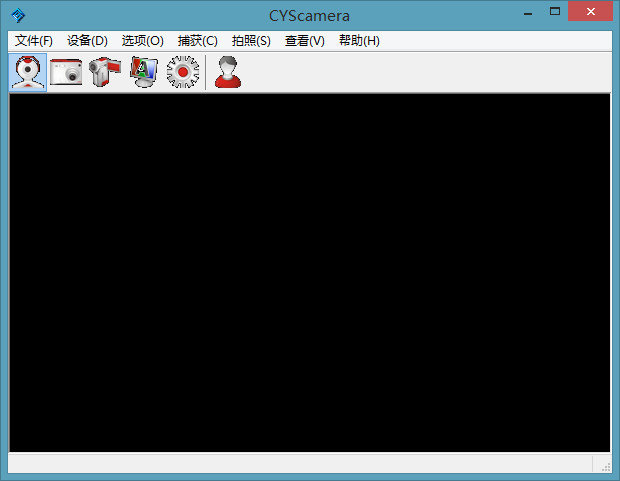This screenshot has width=620, height=481.
Task: Open the 查看(V) menu
Action: click(304, 40)
